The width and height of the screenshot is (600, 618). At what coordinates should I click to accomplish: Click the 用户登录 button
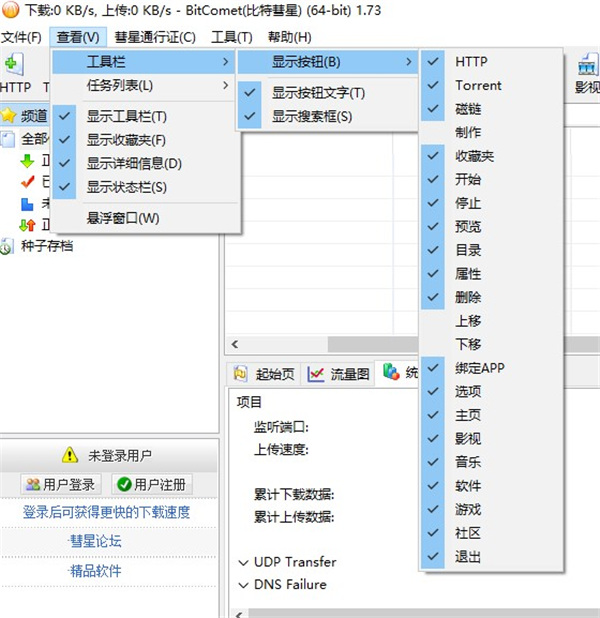(61, 484)
